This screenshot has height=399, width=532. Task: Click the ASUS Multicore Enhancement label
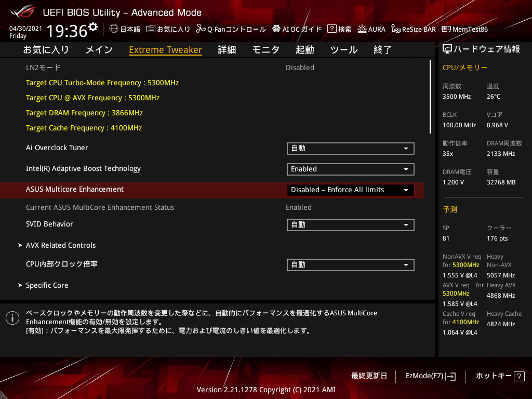click(x=75, y=189)
